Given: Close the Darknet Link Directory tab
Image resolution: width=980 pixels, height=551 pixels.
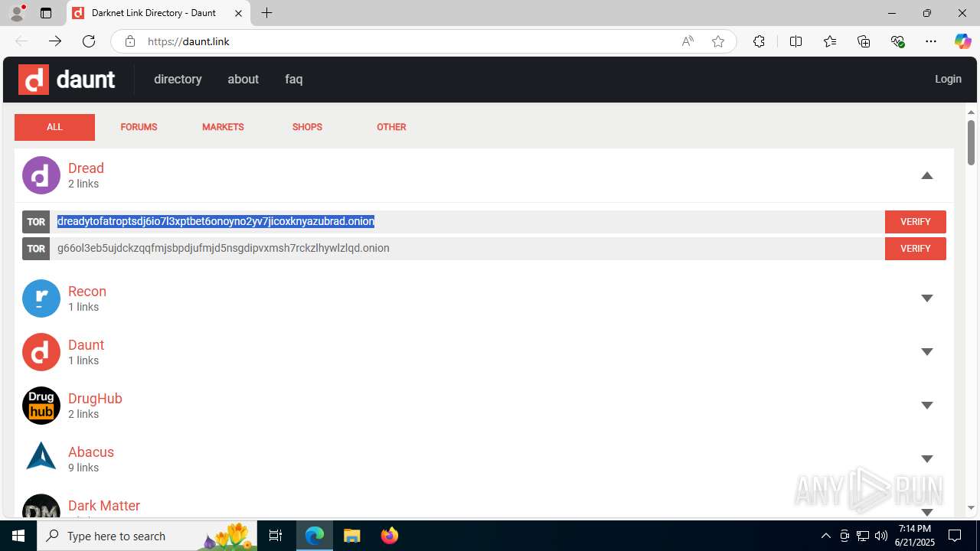Looking at the screenshot, I should coord(239,13).
